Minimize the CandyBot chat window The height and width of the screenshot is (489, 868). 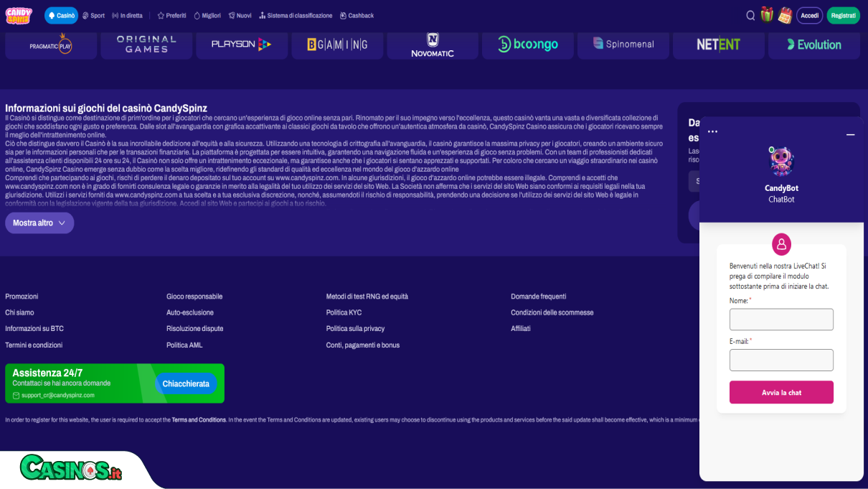click(850, 135)
